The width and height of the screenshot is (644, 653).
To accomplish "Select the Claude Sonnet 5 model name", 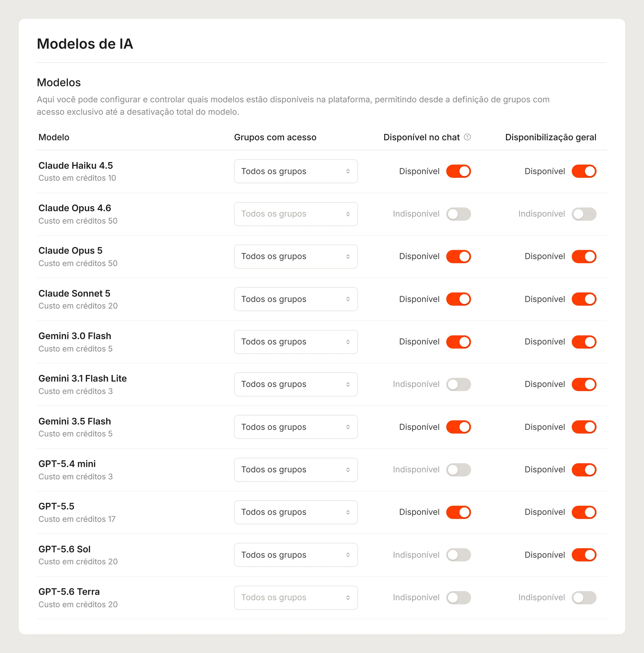I will pyautogui.click(x=75, y=293).
